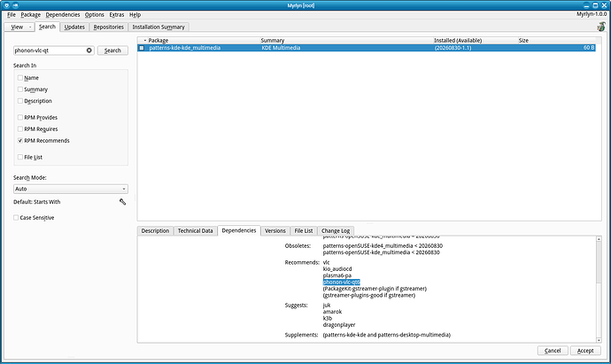Check RPM Provides option
The image size is (611, 364).
click(20, 117)
